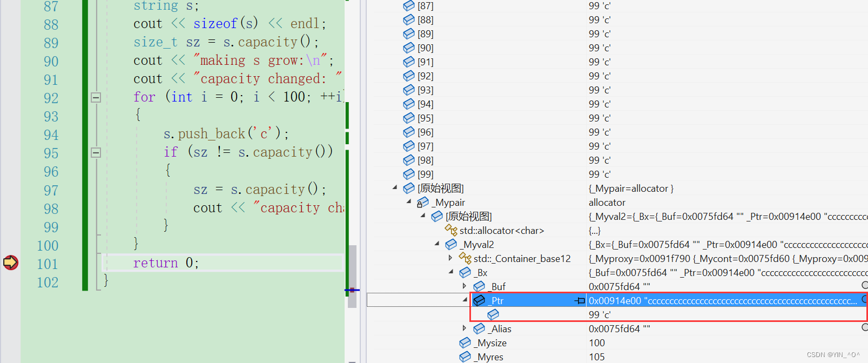Click the cube icon beside _Mysize
Viewport: 868px width, 363px height.
pos(465,342)
